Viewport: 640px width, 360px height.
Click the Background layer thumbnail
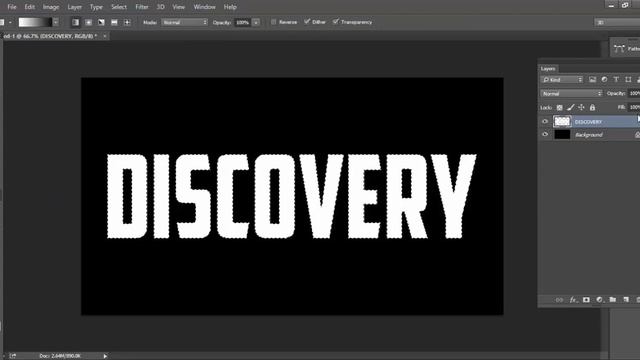click(562, 134)
